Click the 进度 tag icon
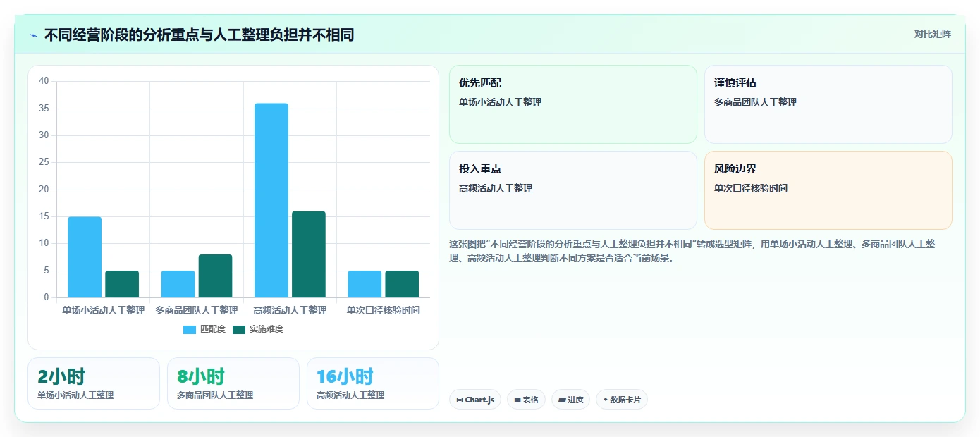 [x=562, y=400]
